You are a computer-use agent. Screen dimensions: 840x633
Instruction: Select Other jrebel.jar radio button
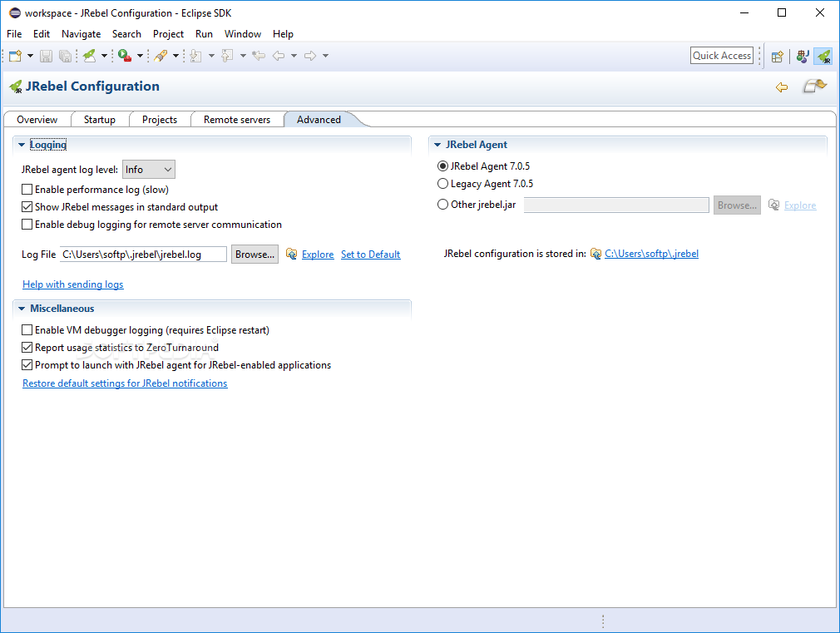coord(442,205)
